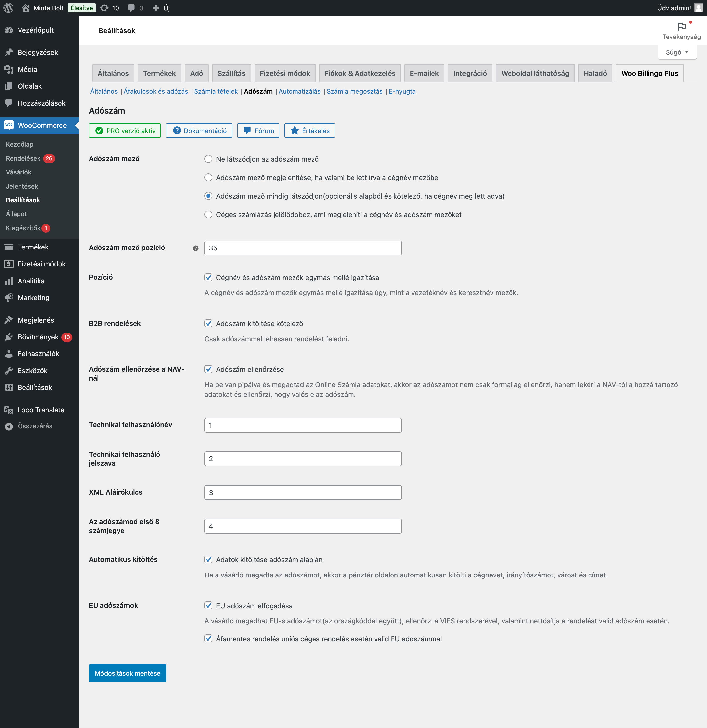Click the Loco Translate icon
This screenshot has width=707, height=728.
(9, 410)
